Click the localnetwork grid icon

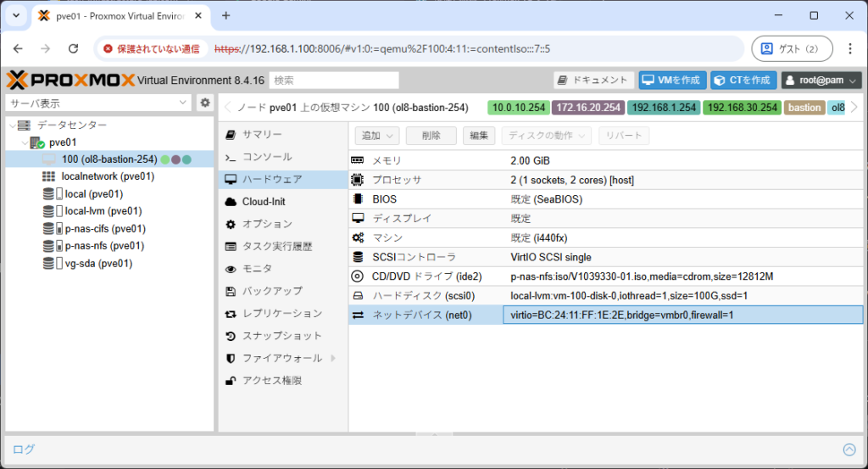point(48,176)
